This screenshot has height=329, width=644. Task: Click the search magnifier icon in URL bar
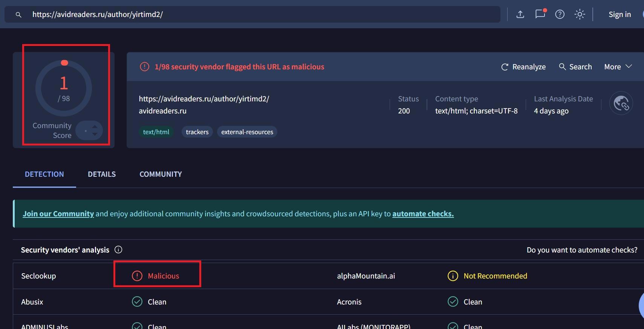point(18,15)
